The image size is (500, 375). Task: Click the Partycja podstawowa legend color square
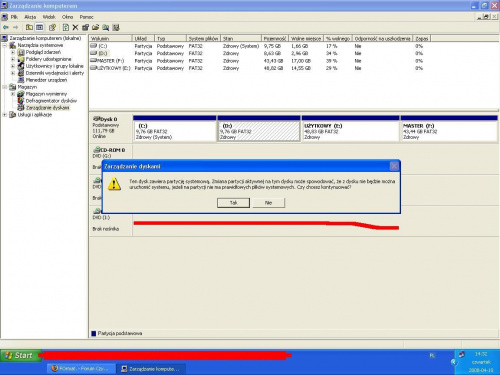pos(94,333)
